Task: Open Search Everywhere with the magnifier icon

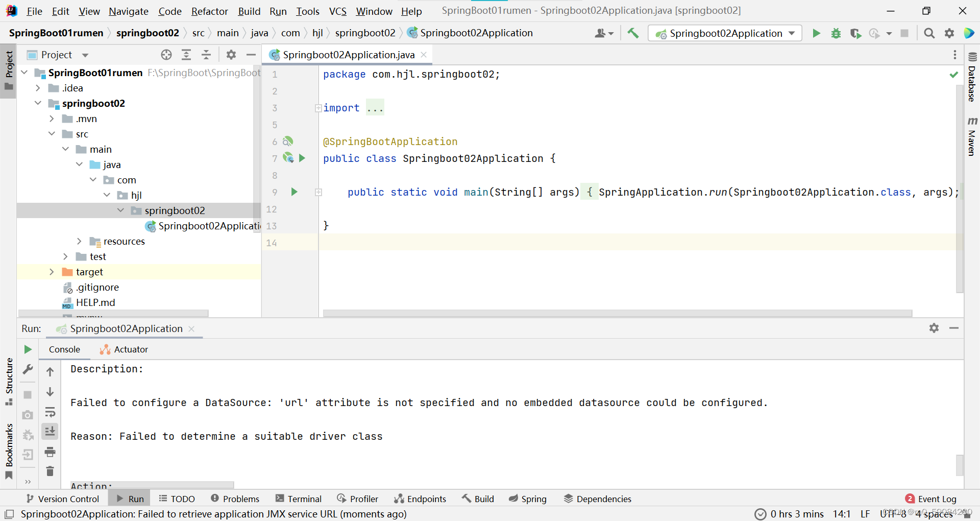Action: point(929,33)
